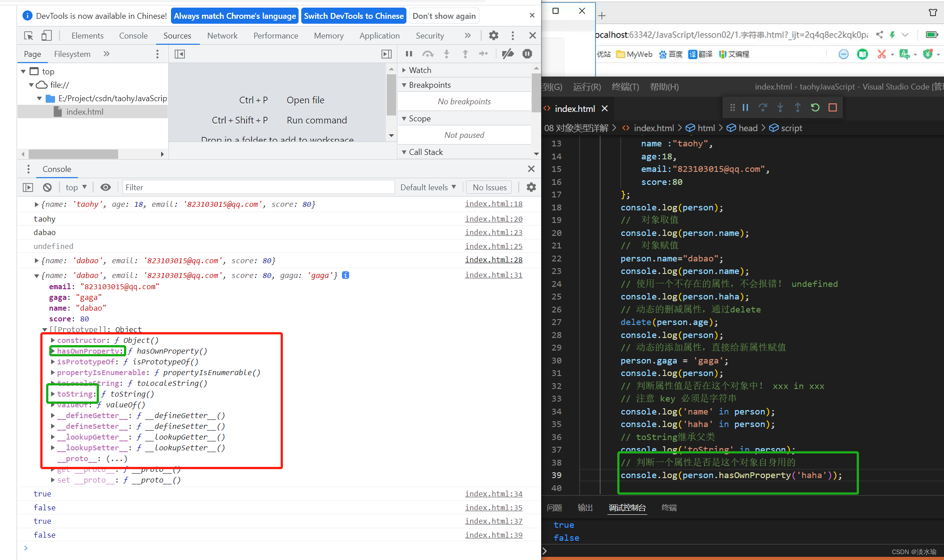The image size is (944, 560).
Task: Click the inspect element picker icon
Action: click(29, 36)
